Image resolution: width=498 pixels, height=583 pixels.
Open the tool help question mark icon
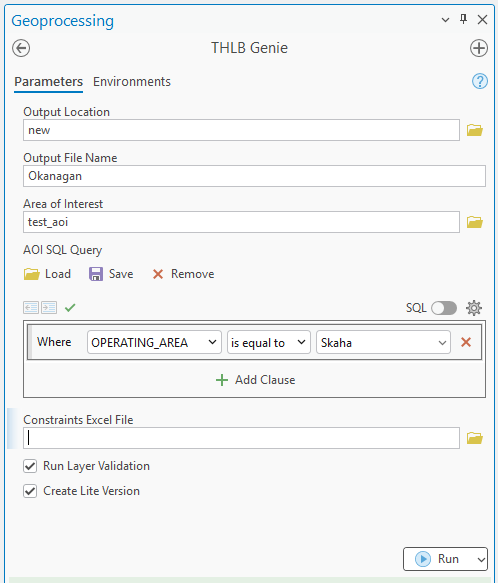click(480, 81)
